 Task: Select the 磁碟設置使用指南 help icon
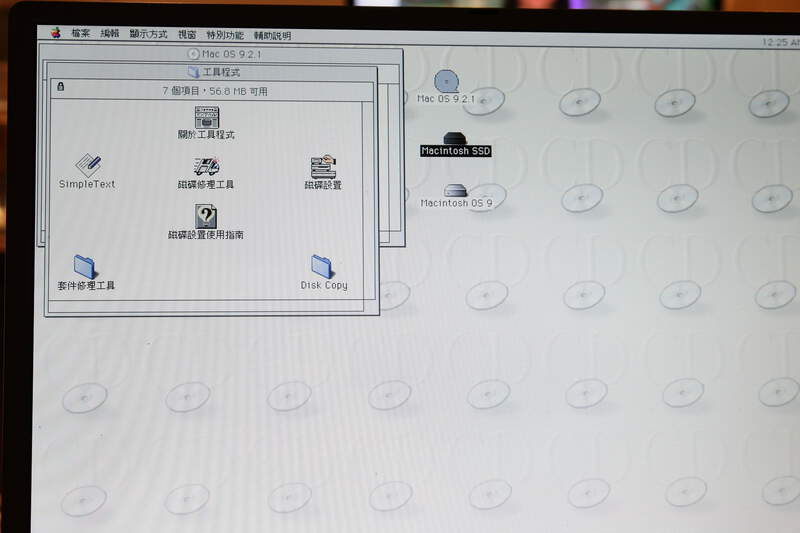pyautogui.click(x=206, y=216)
